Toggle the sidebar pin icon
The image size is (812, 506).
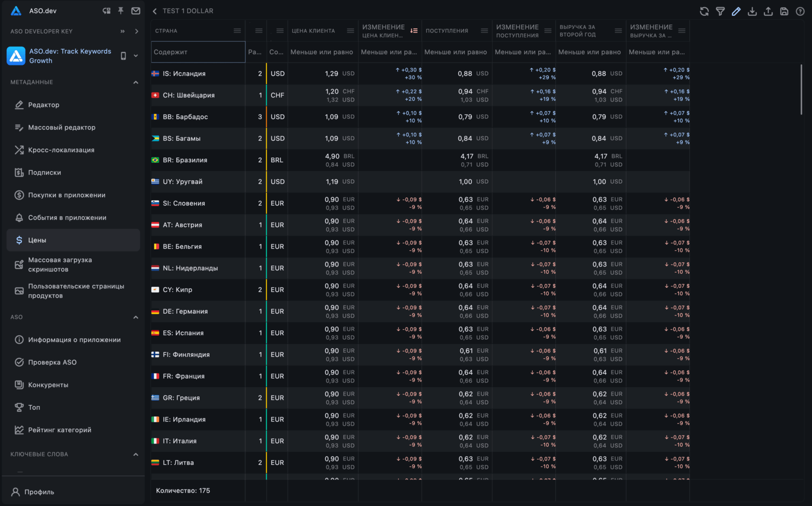click(x=121, y=11)
